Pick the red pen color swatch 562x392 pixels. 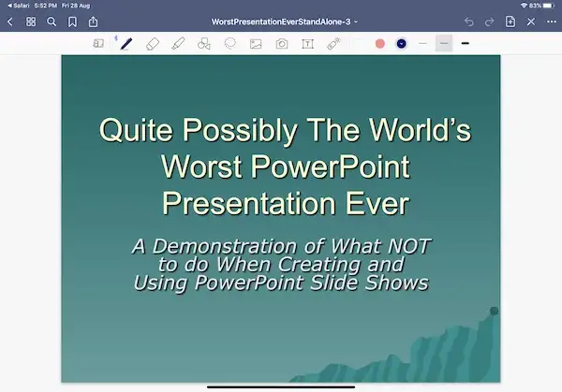pos(380,43)
